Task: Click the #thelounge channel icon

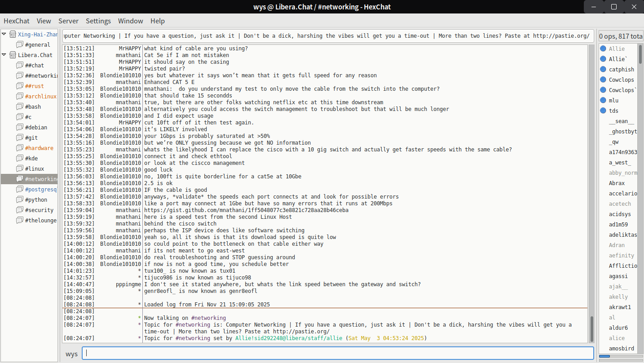Action: point(20,220)
